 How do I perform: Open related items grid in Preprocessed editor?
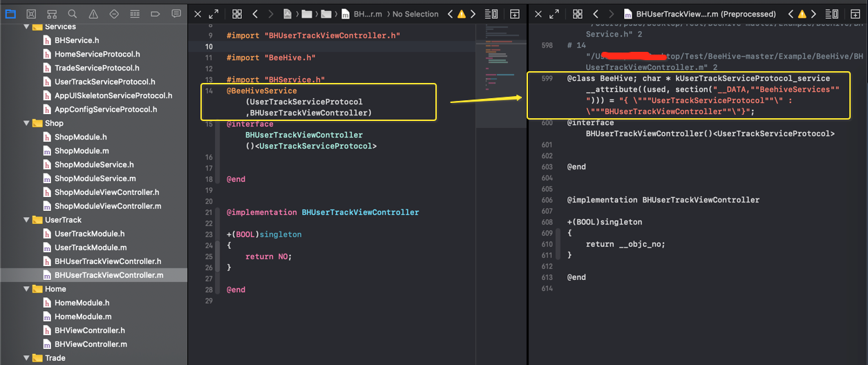click(578, 14)
